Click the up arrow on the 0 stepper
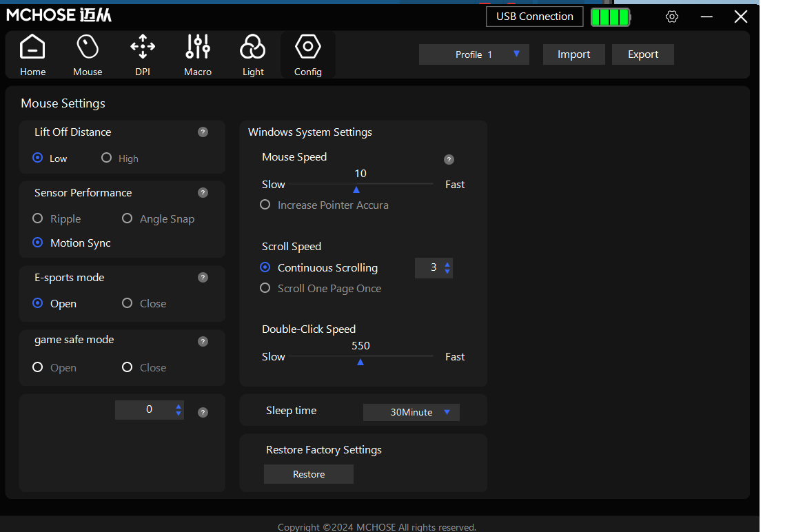Screen dimensions: 794x532 (179, 407)
